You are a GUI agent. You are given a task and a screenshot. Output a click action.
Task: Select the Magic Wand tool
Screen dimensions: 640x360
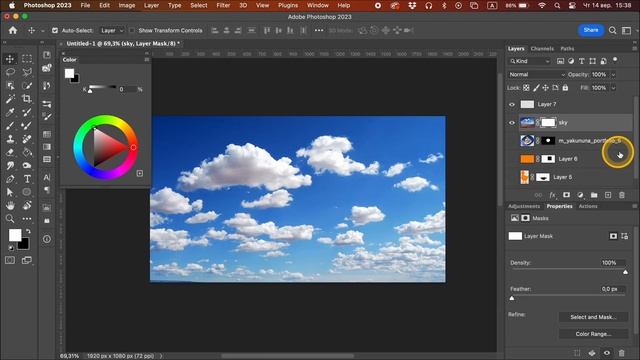[x=10, y=99]
